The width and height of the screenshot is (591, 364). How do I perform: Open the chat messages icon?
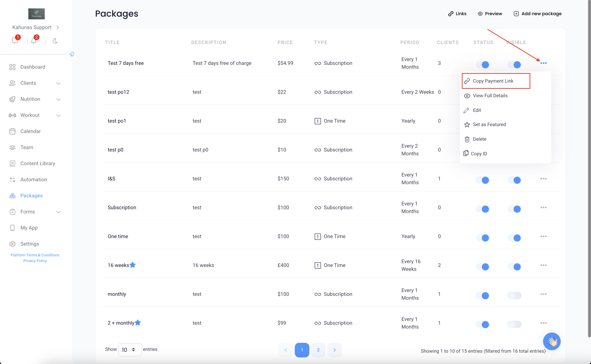[x=15, y=41]
